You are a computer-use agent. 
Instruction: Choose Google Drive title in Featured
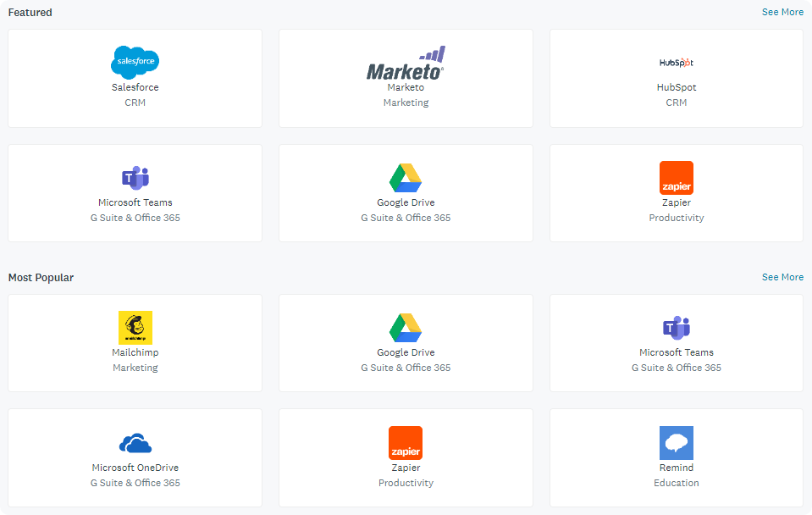(x=406, y=202)
